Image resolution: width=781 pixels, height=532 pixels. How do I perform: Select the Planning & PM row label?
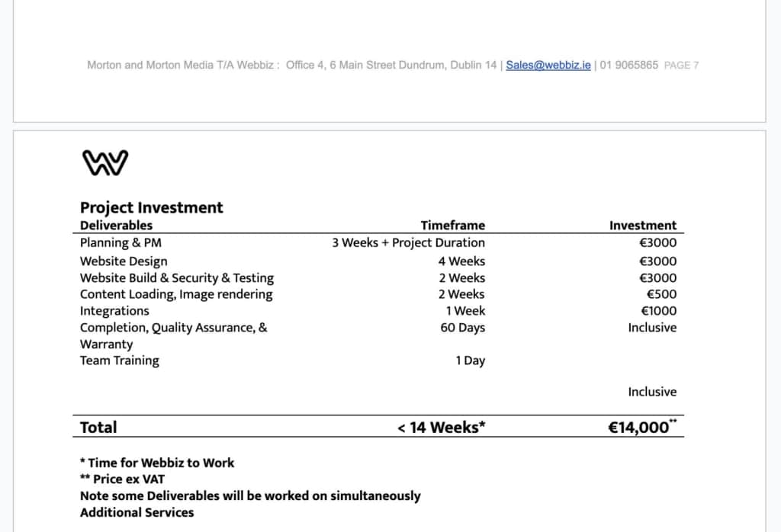tap(121, 243)
